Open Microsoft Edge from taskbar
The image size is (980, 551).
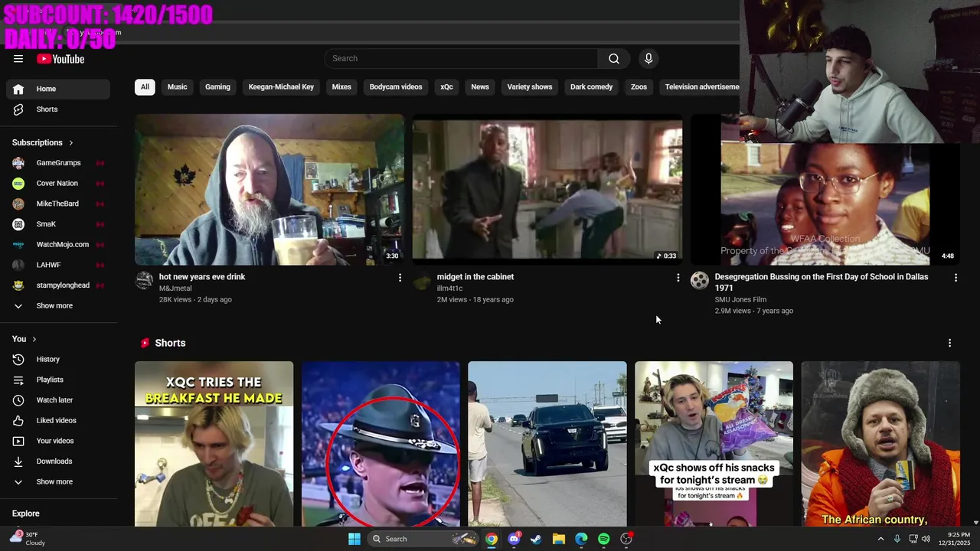coord(581,539)
